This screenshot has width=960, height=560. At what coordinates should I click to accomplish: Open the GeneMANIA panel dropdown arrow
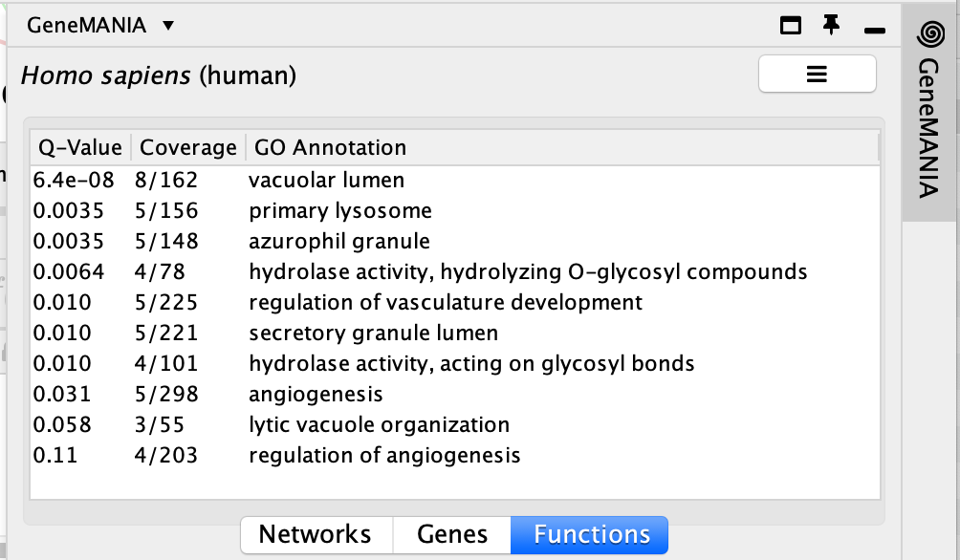(169, 26)
